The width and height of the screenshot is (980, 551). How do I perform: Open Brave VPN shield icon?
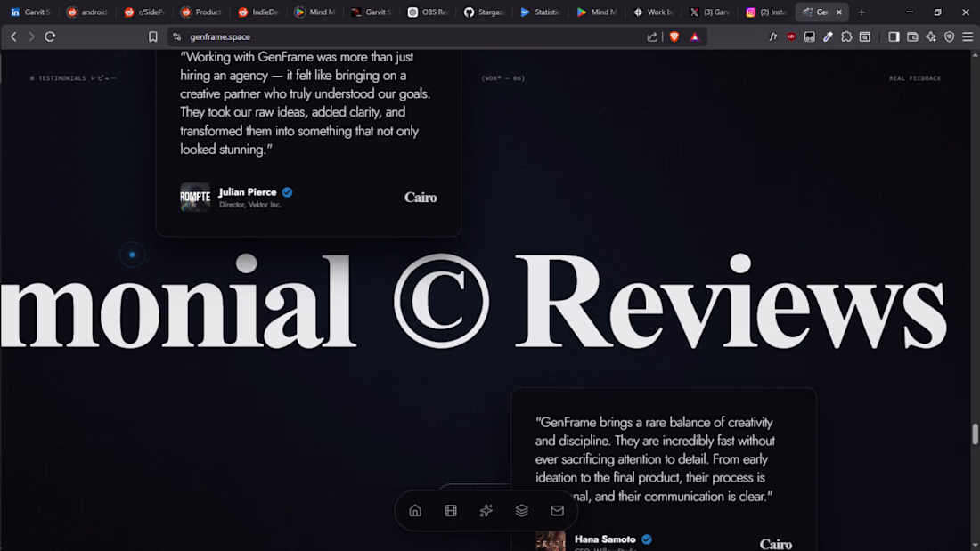(949, 36)
